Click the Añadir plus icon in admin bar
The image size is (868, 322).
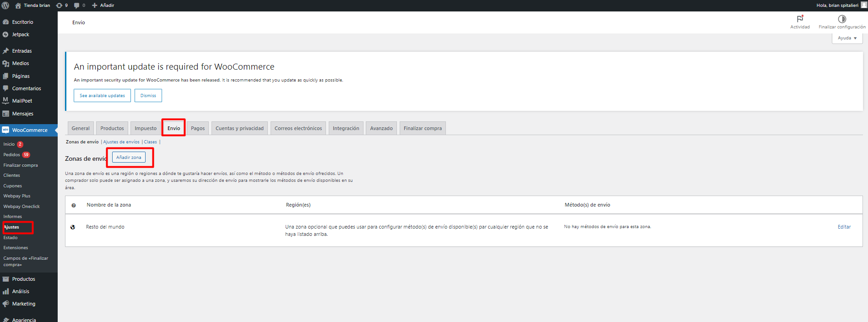[95, 5]
